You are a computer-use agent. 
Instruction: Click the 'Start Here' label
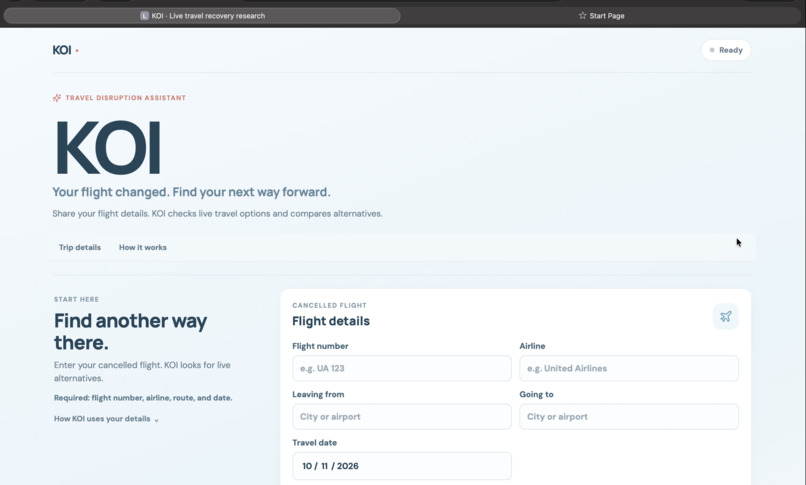(77, 299)
